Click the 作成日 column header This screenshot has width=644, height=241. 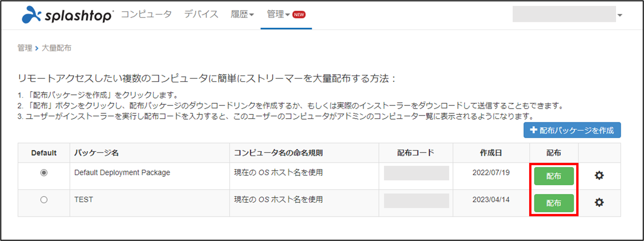(491, 153)
